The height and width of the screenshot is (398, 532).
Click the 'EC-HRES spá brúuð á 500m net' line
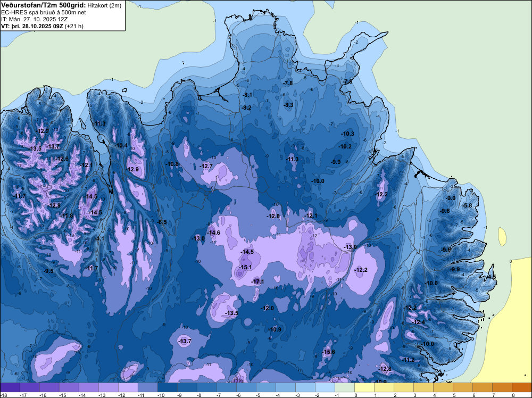pyautogui.click(x=44, y=12)
